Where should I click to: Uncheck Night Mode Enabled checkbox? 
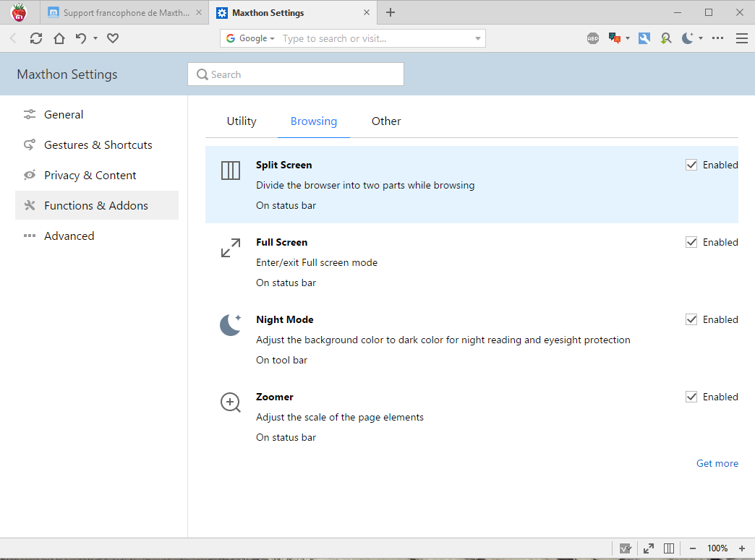(x=691, y=319)
